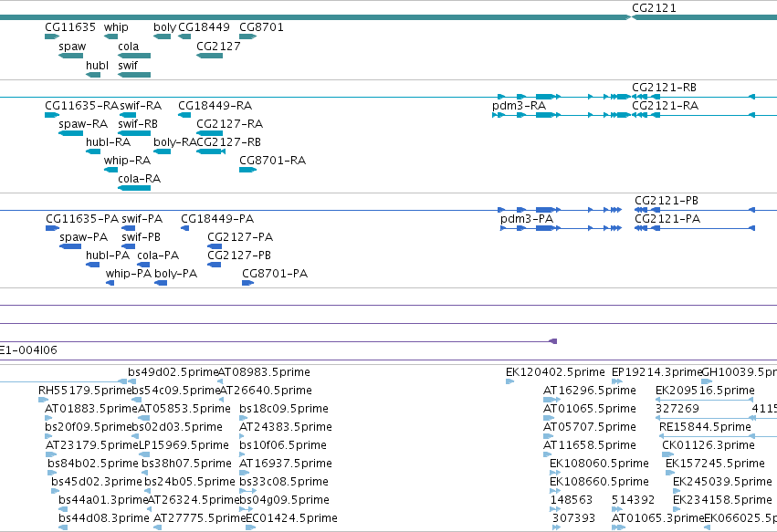Click the spaw gene feature bar
Screen dimensions: 777x532
pyautogui.click(x=71, y=56)
